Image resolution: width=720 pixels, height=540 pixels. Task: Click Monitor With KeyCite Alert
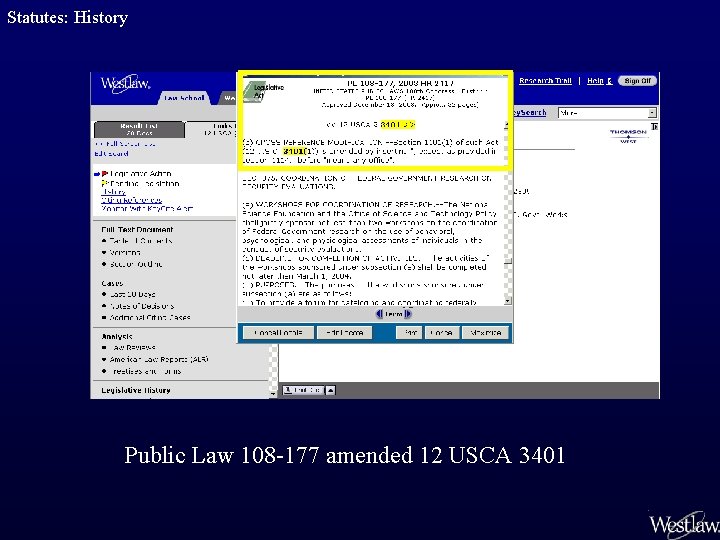coord(147,208)
